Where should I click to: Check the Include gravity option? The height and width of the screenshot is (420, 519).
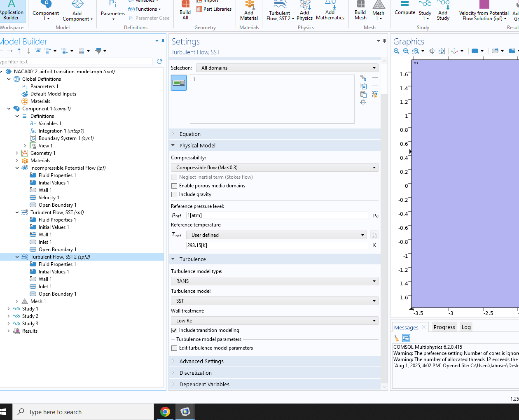tap(174, 194)
